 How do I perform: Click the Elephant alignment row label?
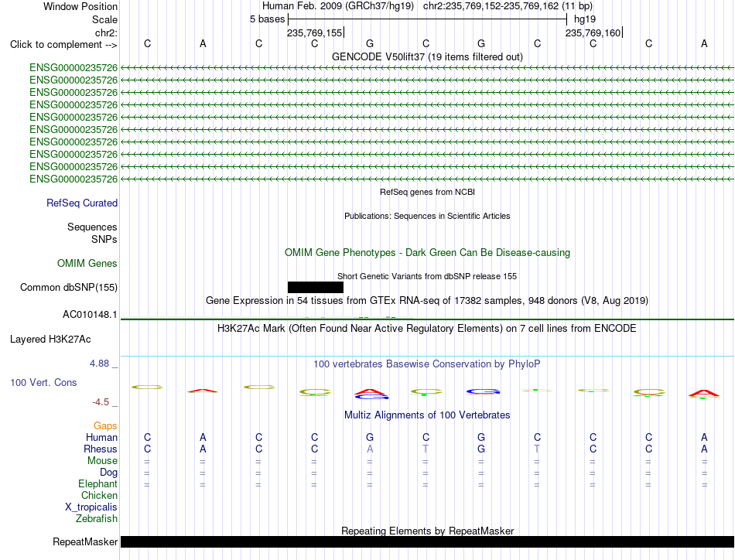97,483
